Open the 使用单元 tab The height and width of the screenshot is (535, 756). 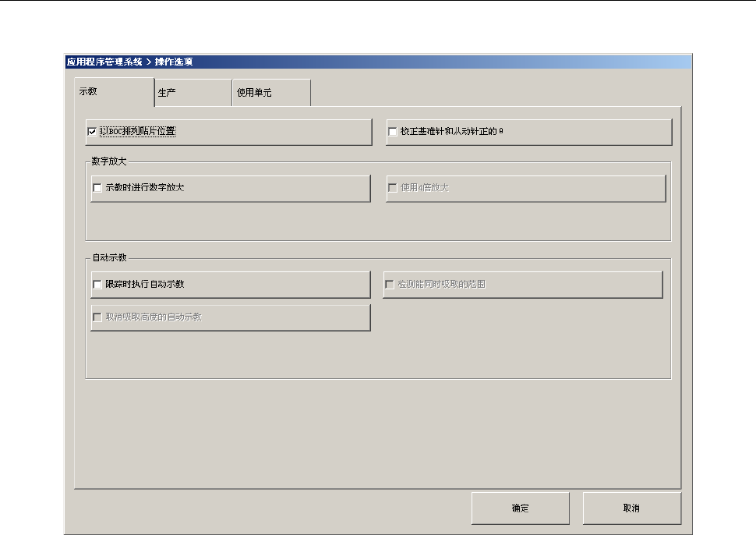271,93
